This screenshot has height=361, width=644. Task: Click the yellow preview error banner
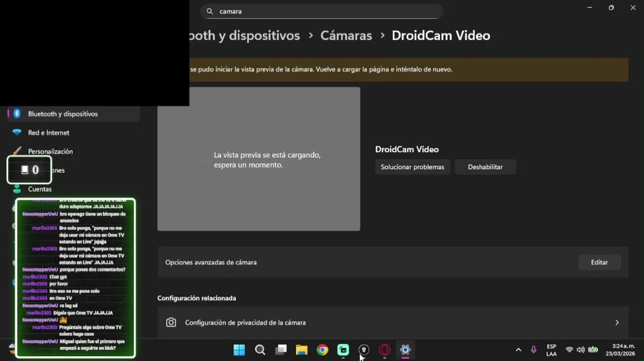(x=409, y=70)
